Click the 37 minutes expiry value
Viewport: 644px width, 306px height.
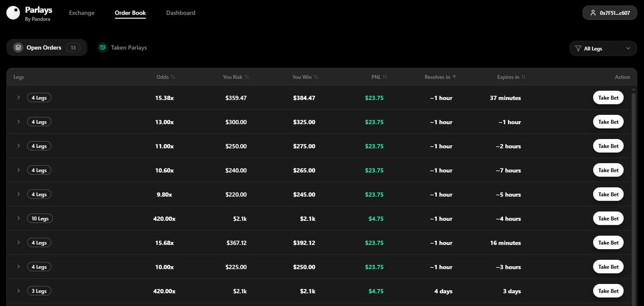point(505,98)
